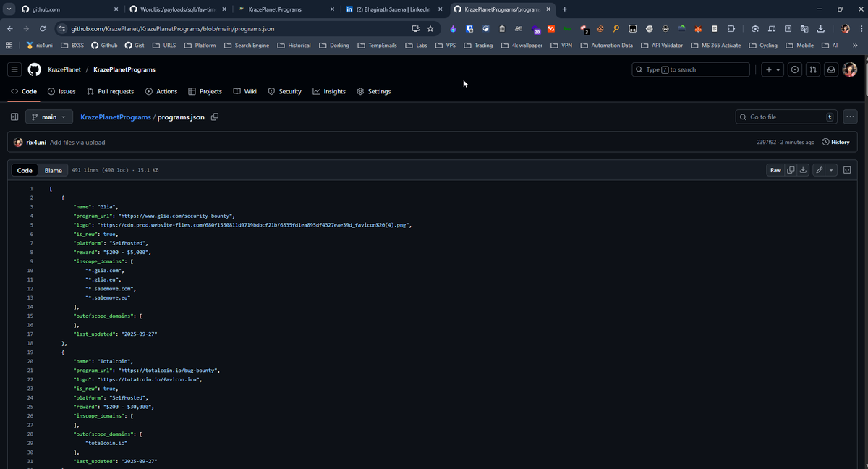Open the Dorking bookmarks folder
The width and height of the screenshot is (868, 469).
334,45
